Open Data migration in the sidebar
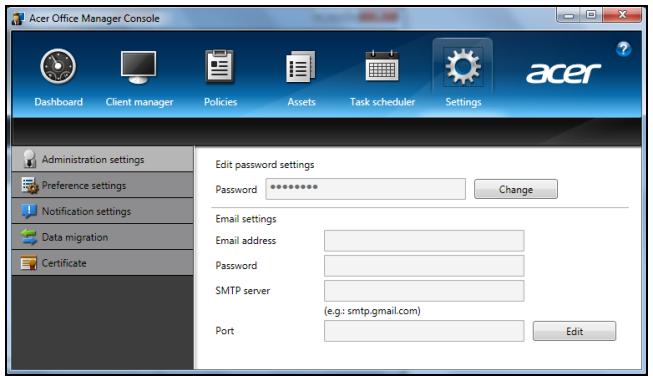 click(x=103, y=237)
